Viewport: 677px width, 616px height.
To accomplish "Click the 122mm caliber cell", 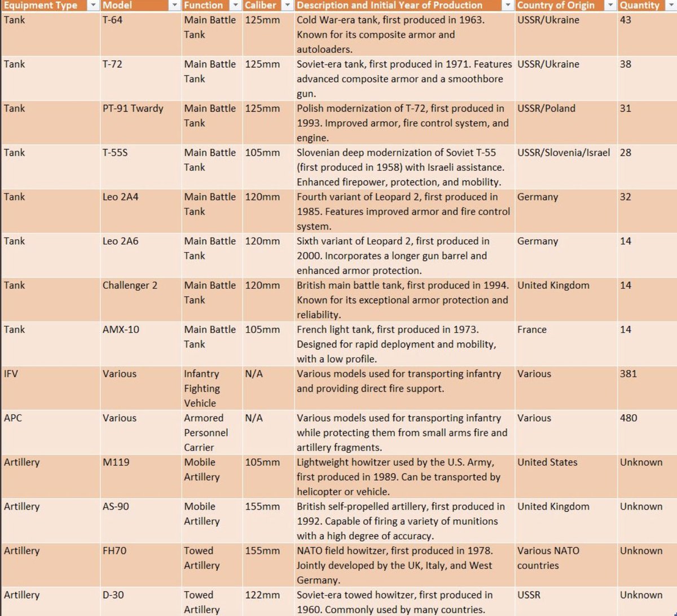I will click(269, 602).
